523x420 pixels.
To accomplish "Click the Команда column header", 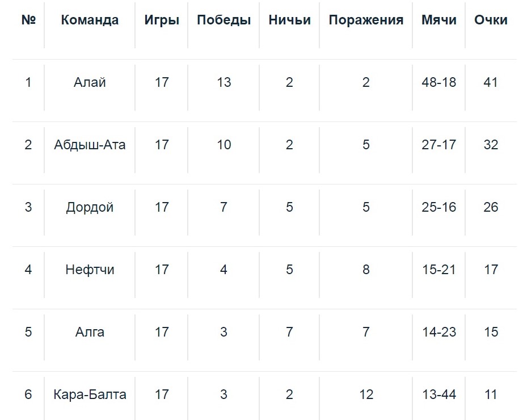I will pos(90,20).
